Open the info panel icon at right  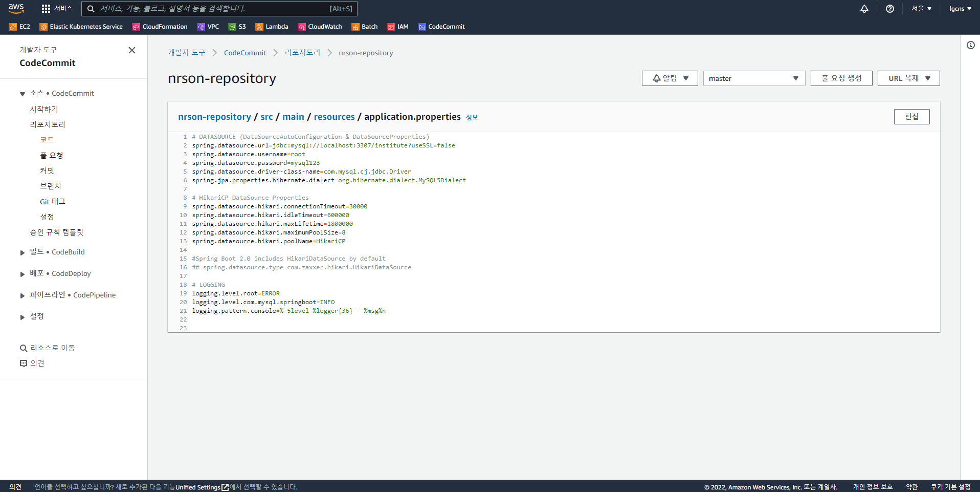[x=970, y=45]
